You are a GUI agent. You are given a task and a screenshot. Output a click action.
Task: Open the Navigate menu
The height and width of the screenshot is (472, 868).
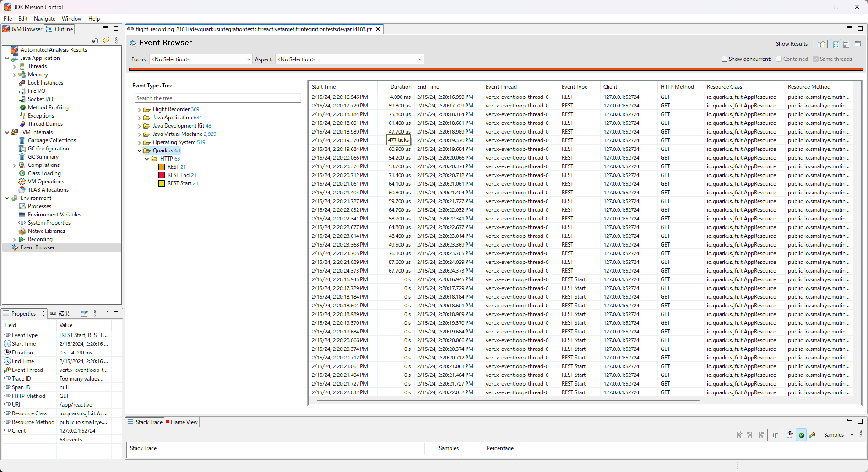[x=44, y=19]
